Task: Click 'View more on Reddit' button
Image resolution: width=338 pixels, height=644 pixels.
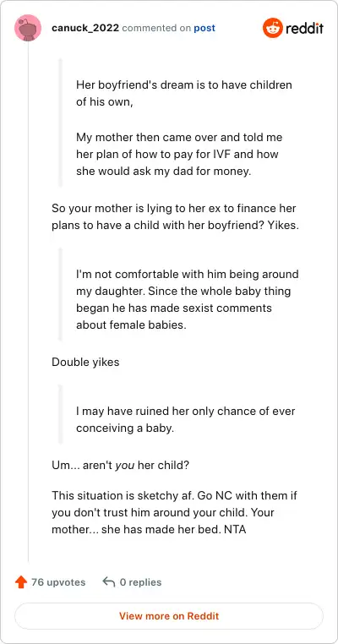Action: (169, 616)
